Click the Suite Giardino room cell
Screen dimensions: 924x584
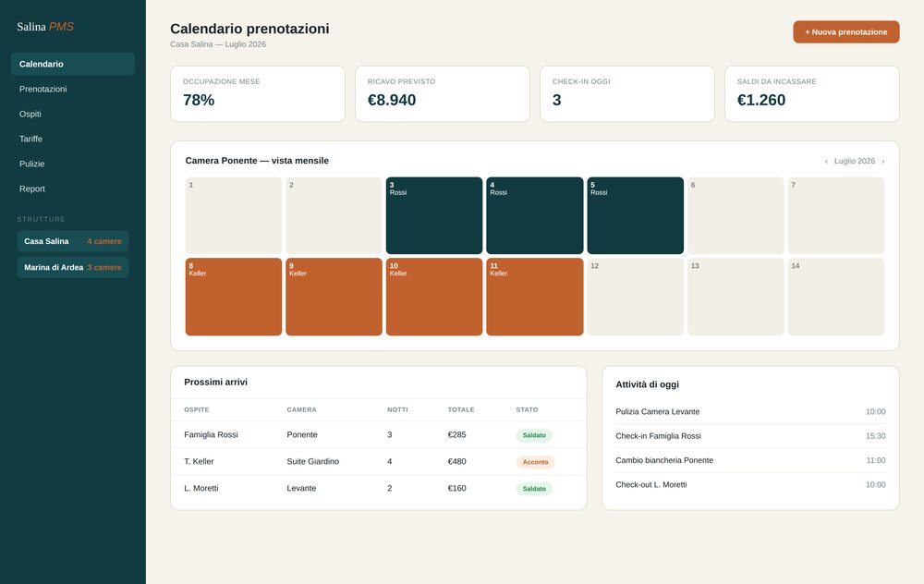pos(313,461)
